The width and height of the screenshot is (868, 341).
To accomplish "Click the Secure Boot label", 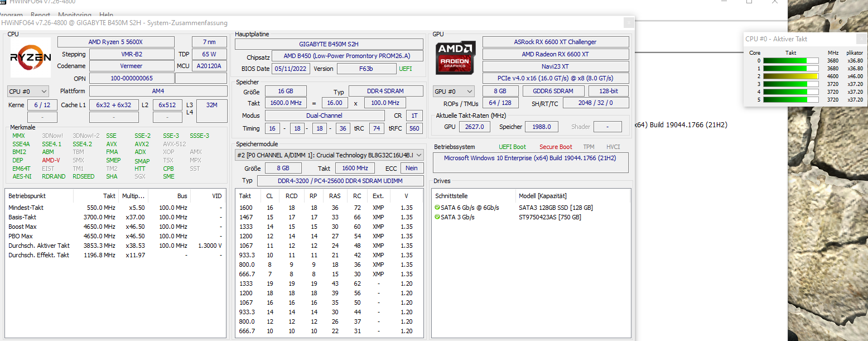I will click(556, 147).
